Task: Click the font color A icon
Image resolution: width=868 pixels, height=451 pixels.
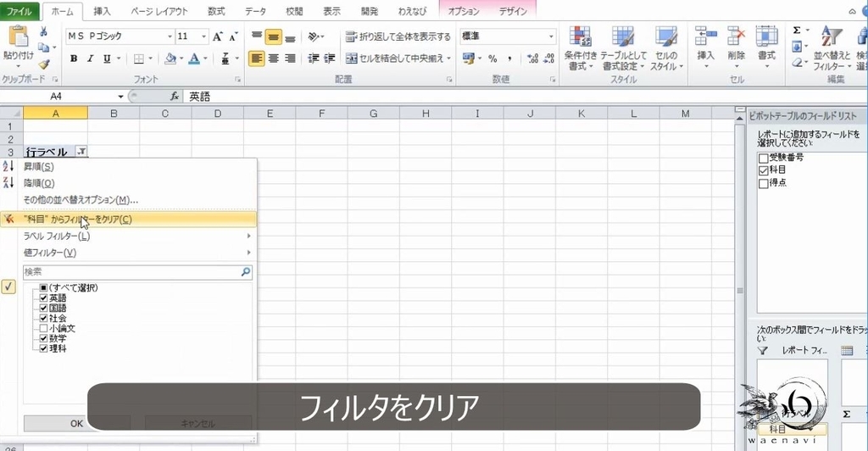Action: click(x=194, y=58)
